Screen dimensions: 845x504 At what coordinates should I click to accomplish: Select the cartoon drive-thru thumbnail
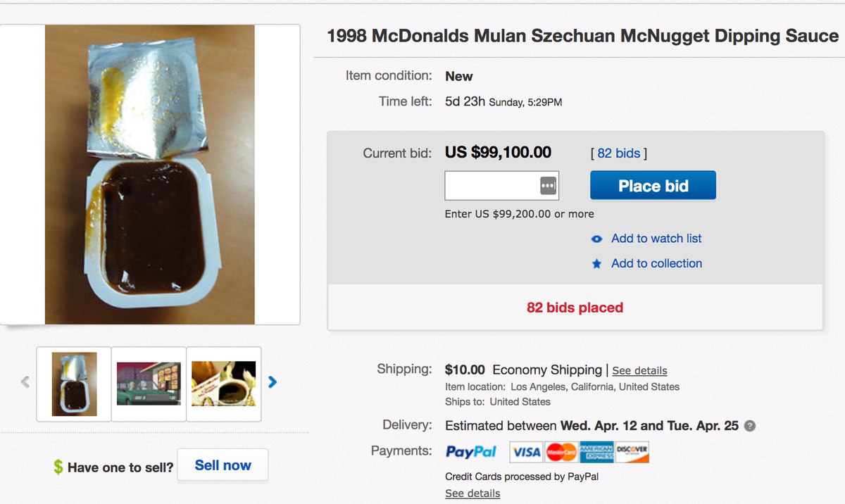pyautogui.click(x=149, y=384)
